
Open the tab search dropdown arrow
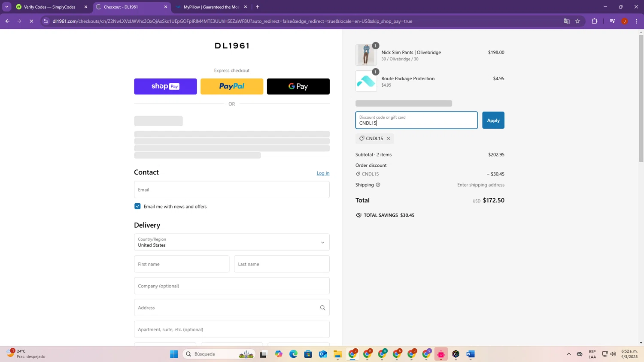(x=6, y=7)
